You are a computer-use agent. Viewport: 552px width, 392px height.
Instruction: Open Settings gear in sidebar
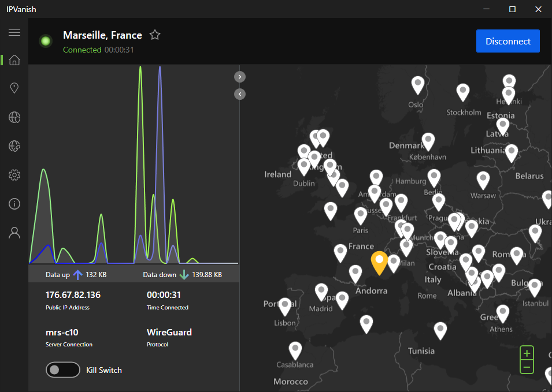pos(14,175)
